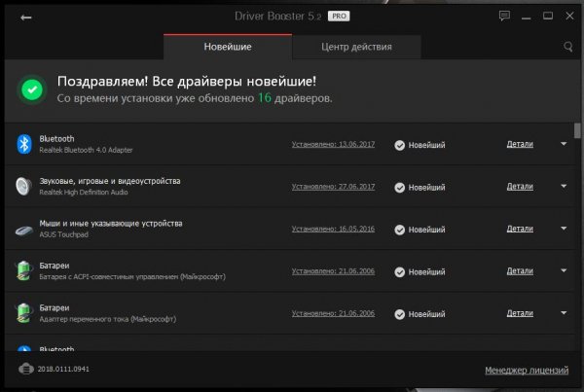Click the PRO badge in title
The image size is (584, 392).
click(x=339, y=16)
